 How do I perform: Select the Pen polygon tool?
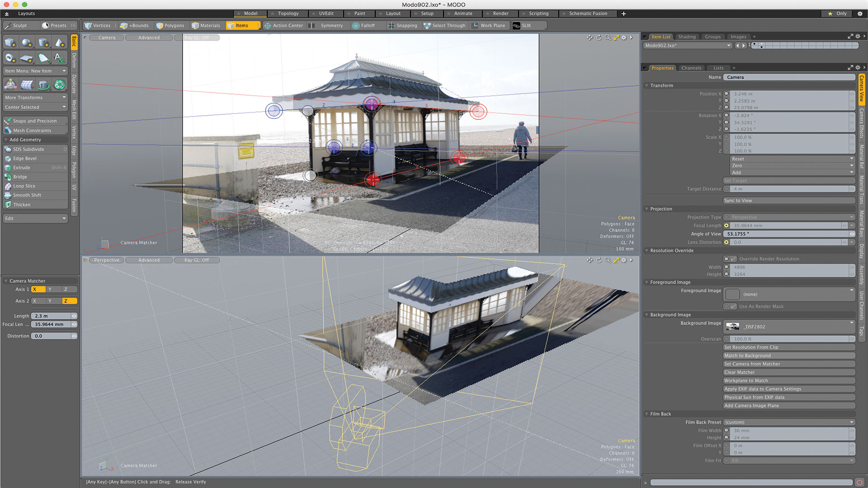pos(43,58)
